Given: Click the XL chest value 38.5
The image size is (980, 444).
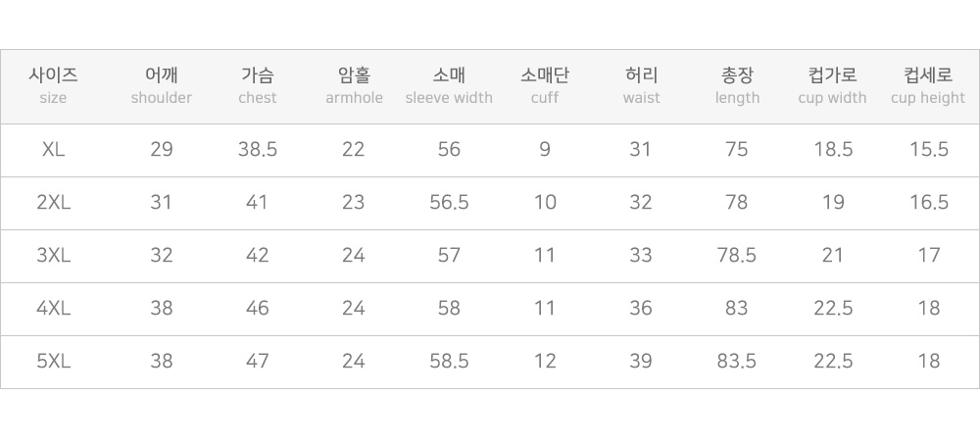Looking at the screenshot, I should (258, 149).
